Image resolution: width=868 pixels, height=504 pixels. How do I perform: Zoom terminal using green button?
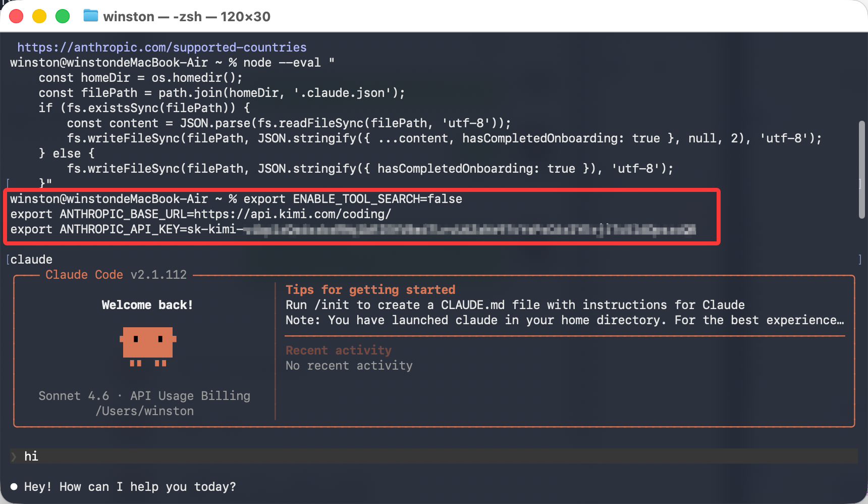click(x=63, y=16)
